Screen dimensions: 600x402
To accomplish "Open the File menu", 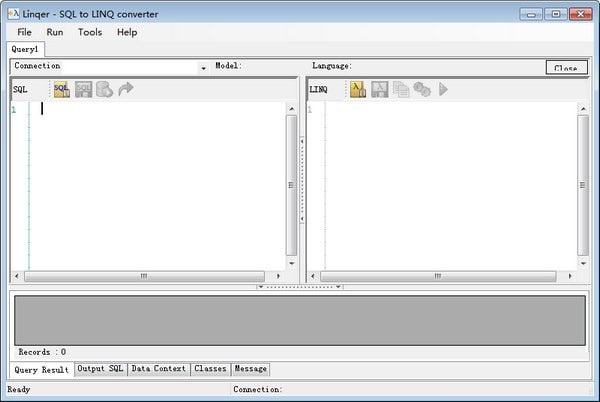I will click(24, 32).
